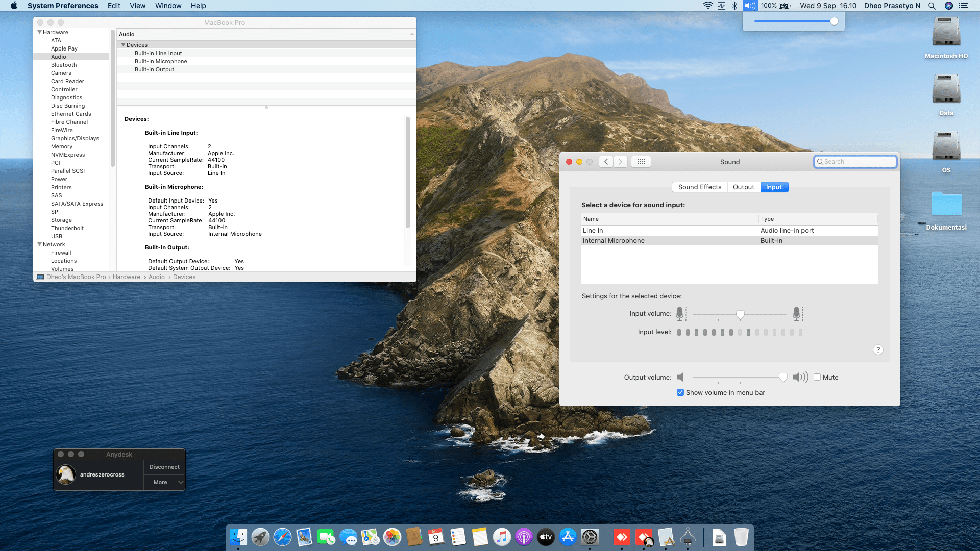
Task: Switch to Sound Effects tab
Action: [700, 187]
